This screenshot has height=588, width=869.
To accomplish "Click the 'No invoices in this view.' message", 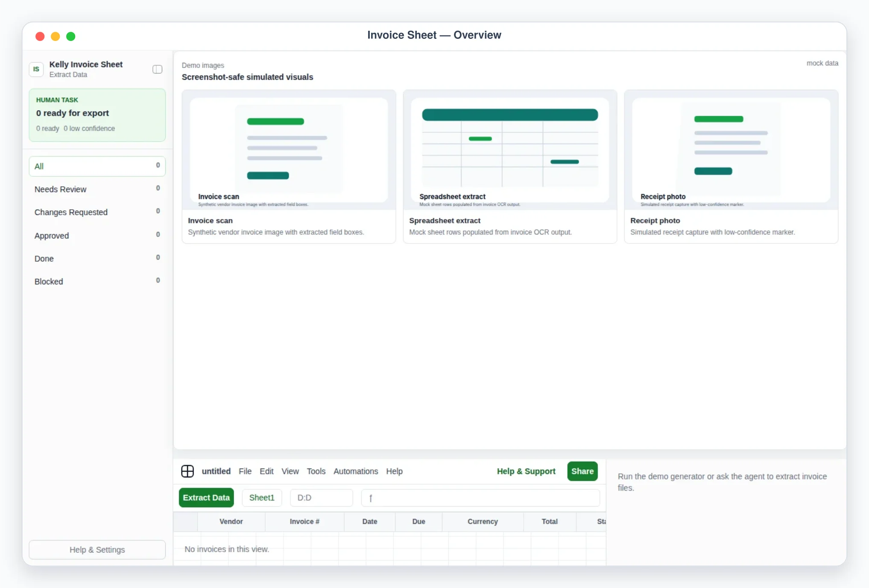I will tap(227, 549).
